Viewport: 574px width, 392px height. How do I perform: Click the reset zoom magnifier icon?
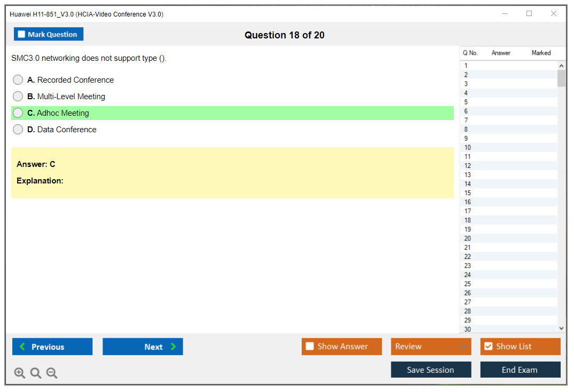coord(36,373)
